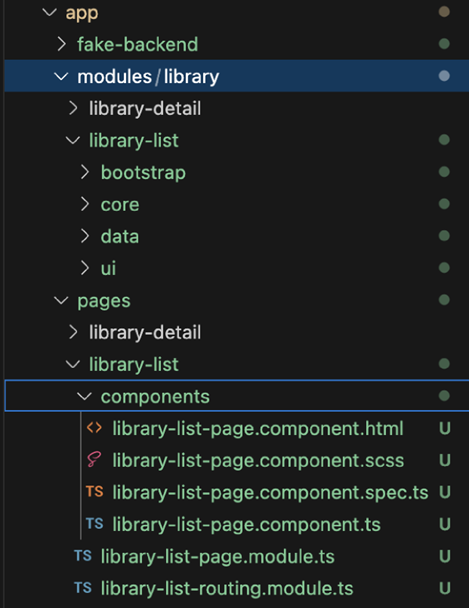This screenshot has height=608, width=469.
Task: Click git status dot on components row
Action: pos(444,396)
